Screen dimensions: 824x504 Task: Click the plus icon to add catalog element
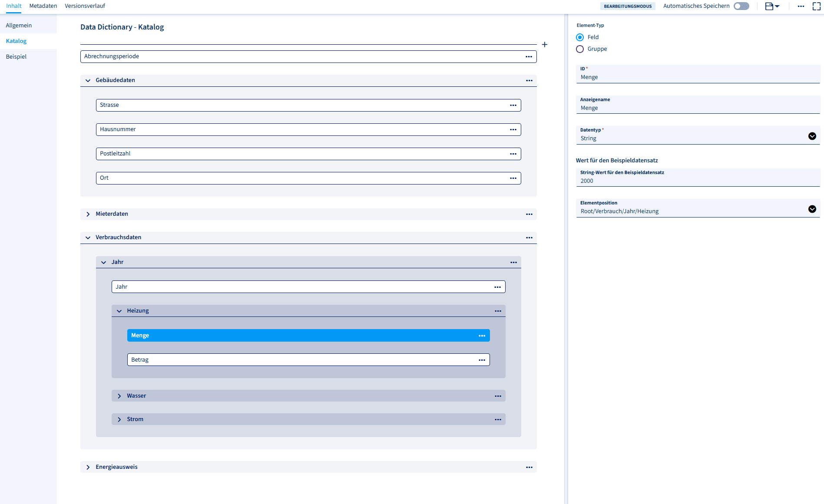(x=544, y=45)
